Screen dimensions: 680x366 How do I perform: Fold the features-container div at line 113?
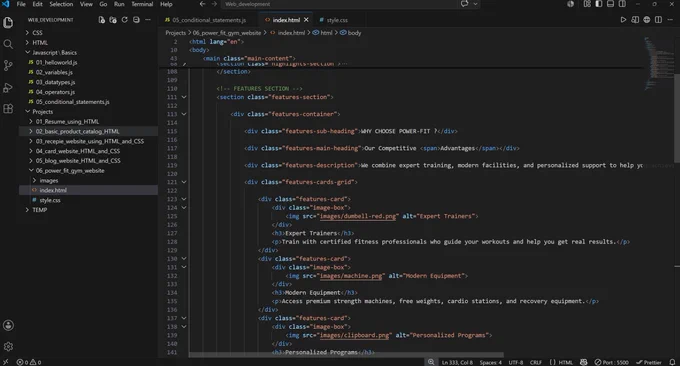point(184,114)
